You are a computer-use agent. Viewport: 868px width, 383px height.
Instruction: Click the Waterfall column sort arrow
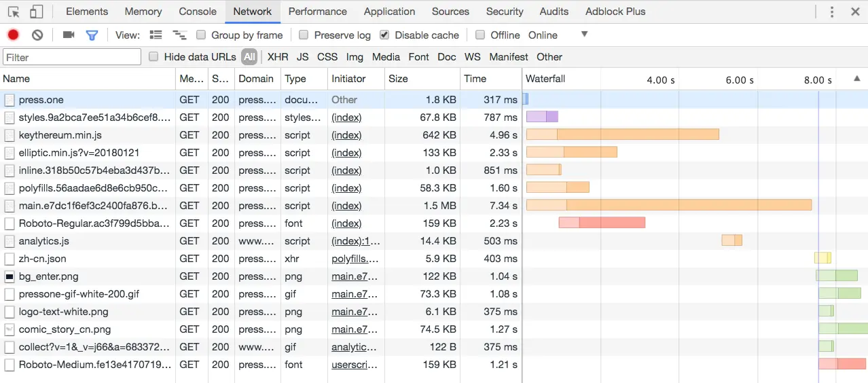pyautogui.click(x=856, y=79)
